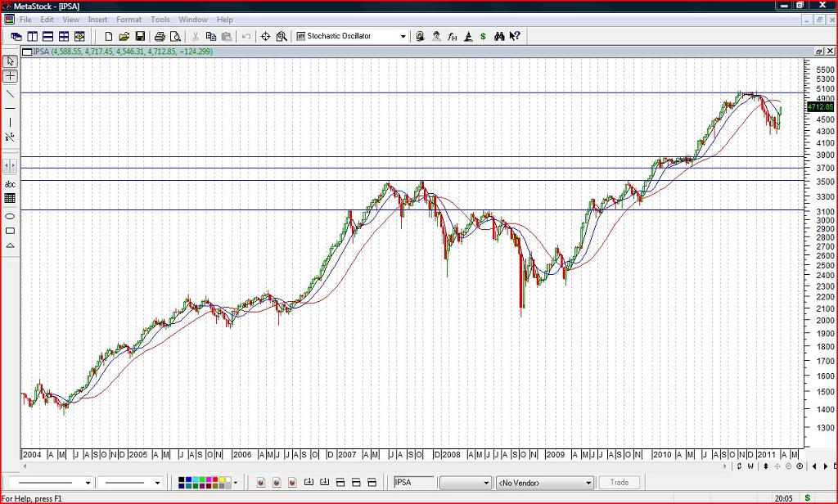This screenshot has width=838, height=504.
Task: Pick the blue color swatch in palette
Action: (189, 479)
